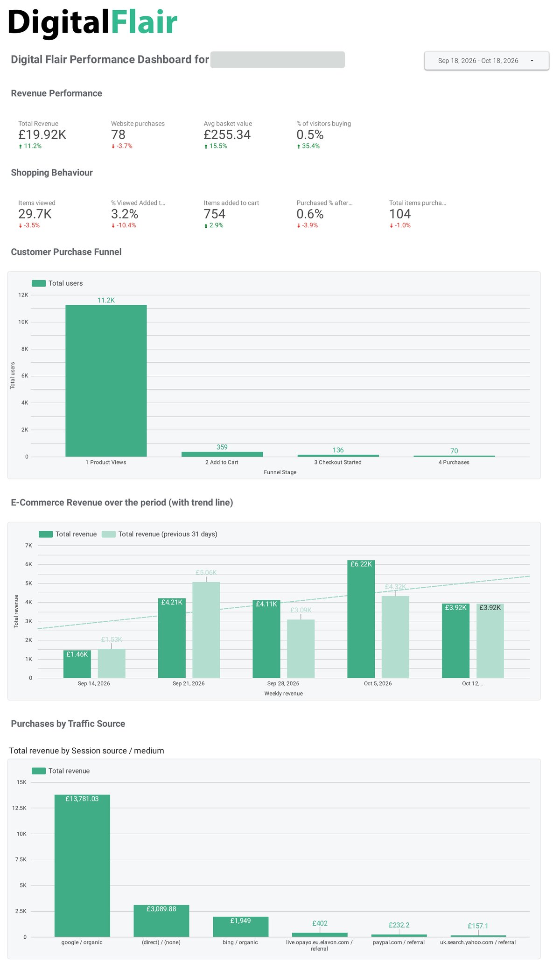Click the (direct) / (none) £3,089.88 bar

click(x=161, y=921)
